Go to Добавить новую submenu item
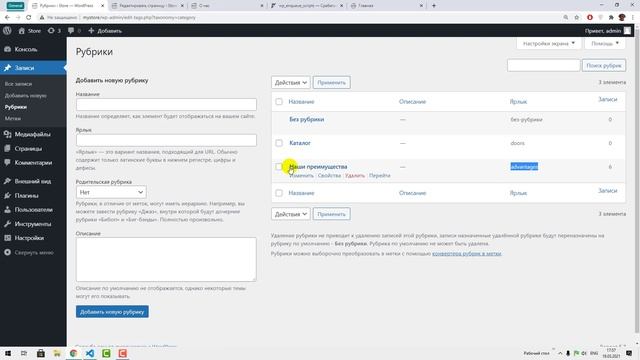Image resolution: width=640 pixels, height=360 pixels. pyautogui.click(x=26, y=96)
